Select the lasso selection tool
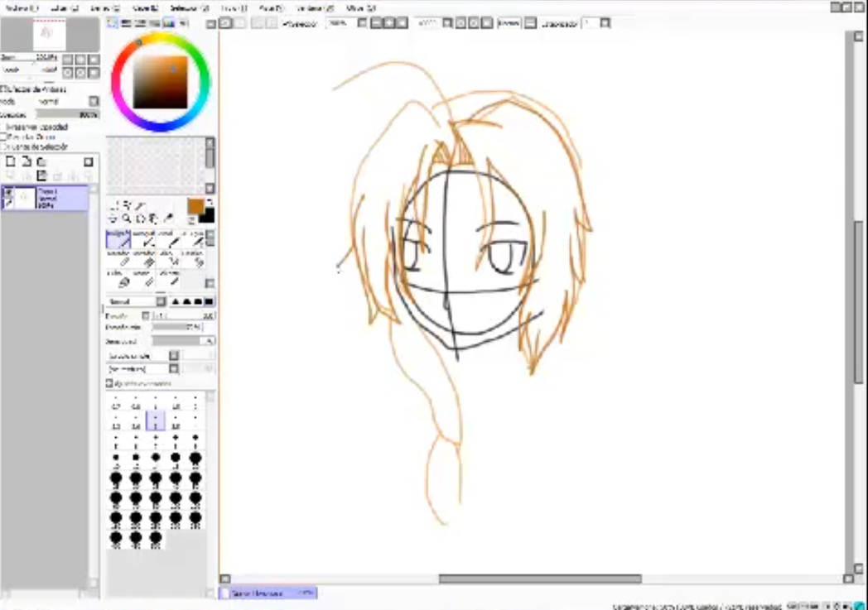The height and width of the screenshot is (610, 868). pos(128,206)
